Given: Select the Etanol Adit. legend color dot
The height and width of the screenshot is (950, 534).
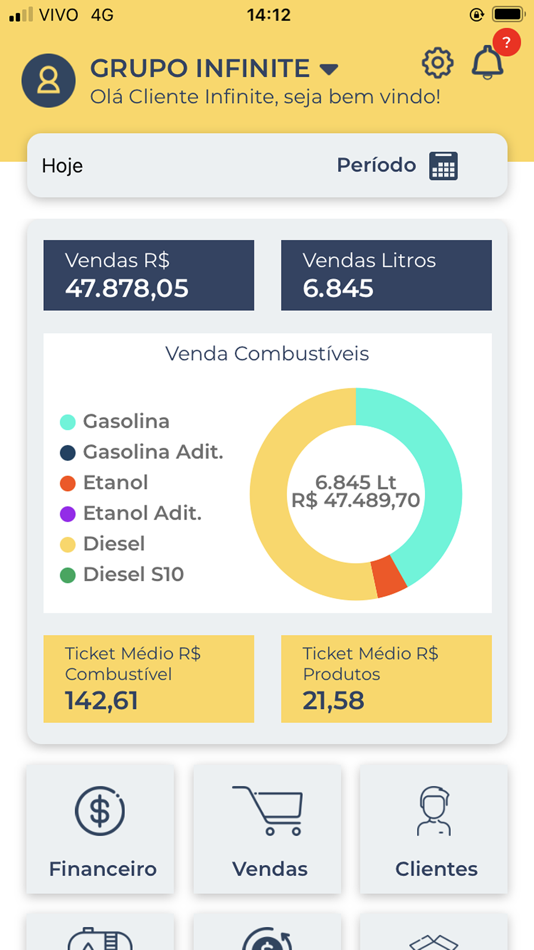Looking at the screenshot, I should (x=68, y=514).
